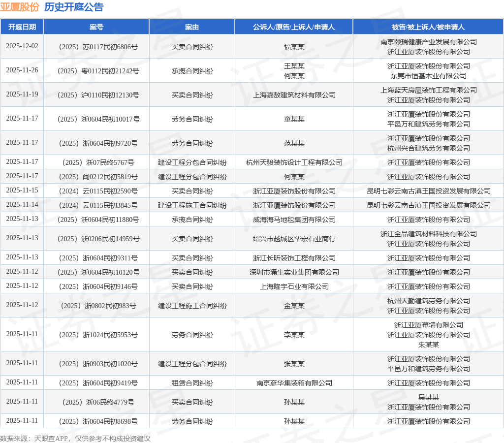The height and width of the screenshot is (443, 504).
Task: Click plaintiff 南京彦华集装箱有限公司
Action: [294, 383]
